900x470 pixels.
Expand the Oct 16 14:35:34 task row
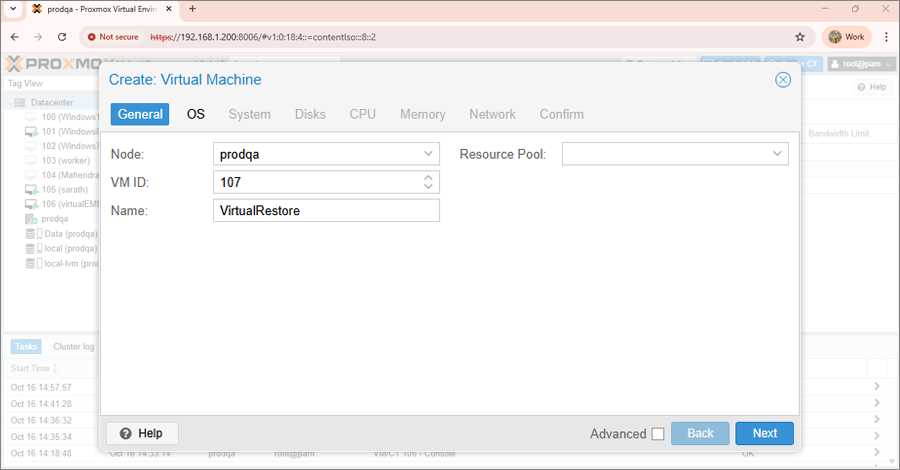click(x=876, y=436)
